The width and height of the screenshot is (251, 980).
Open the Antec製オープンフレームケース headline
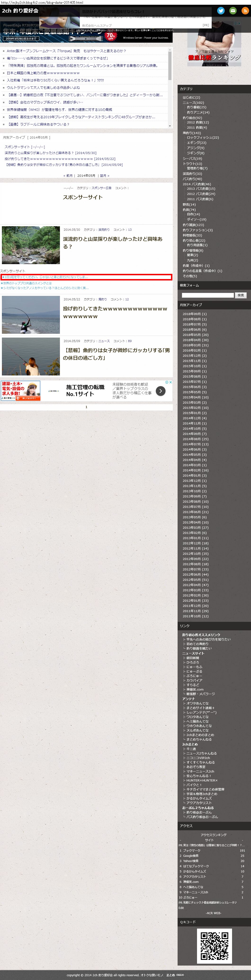(66, 51)
